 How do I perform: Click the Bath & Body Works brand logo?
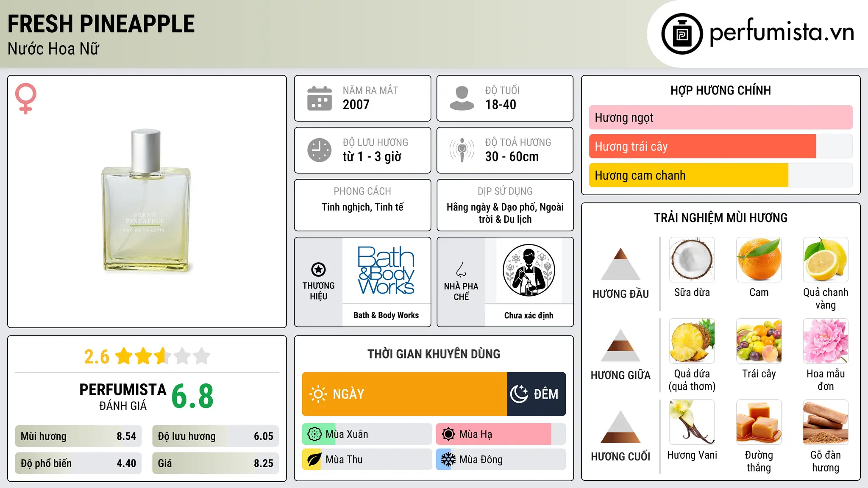(386, 270)
